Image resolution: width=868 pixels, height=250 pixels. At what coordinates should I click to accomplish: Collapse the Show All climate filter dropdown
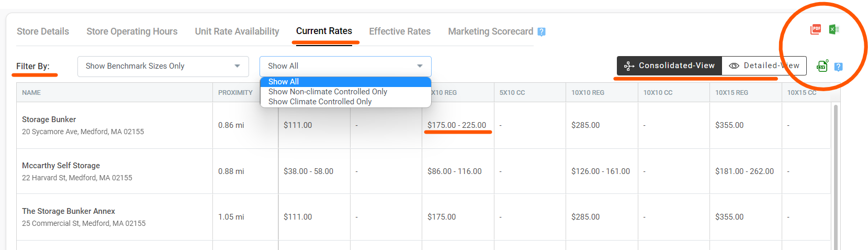pos(345,66)
